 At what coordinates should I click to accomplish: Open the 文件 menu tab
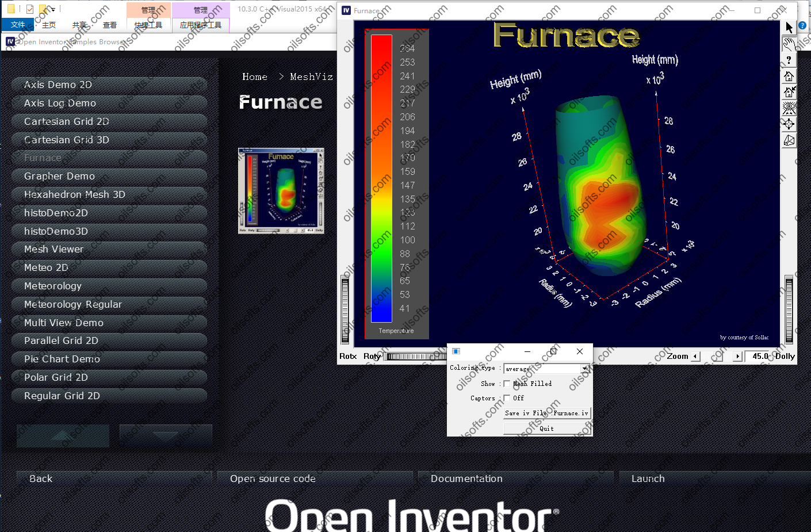point(18,25)
